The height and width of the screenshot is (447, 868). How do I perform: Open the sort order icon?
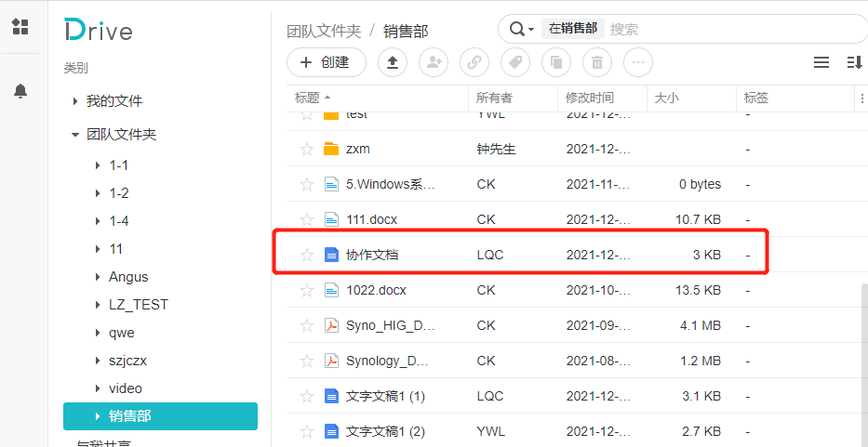click(x=855, y=62)
